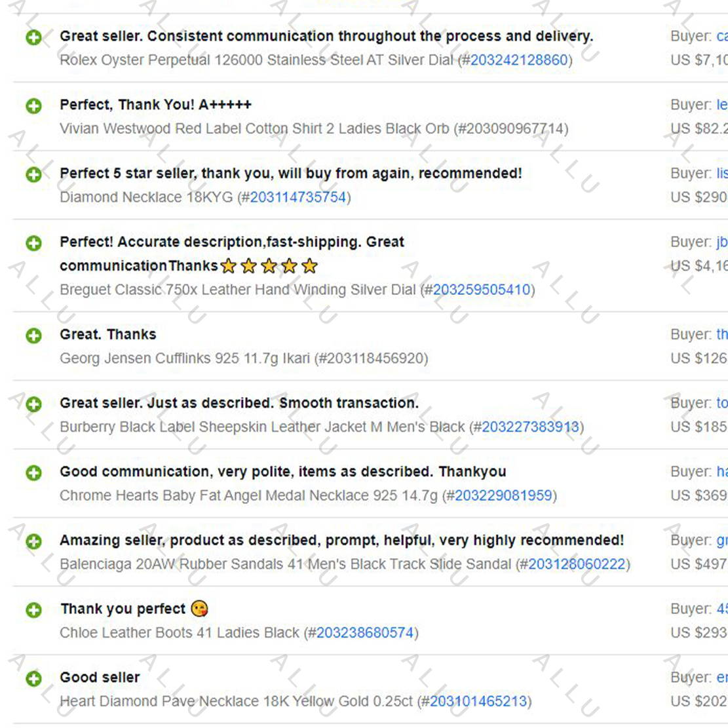
Task: Open Chloe Leather Boots item 203238680574 link
Action: [x=365, y=633]
